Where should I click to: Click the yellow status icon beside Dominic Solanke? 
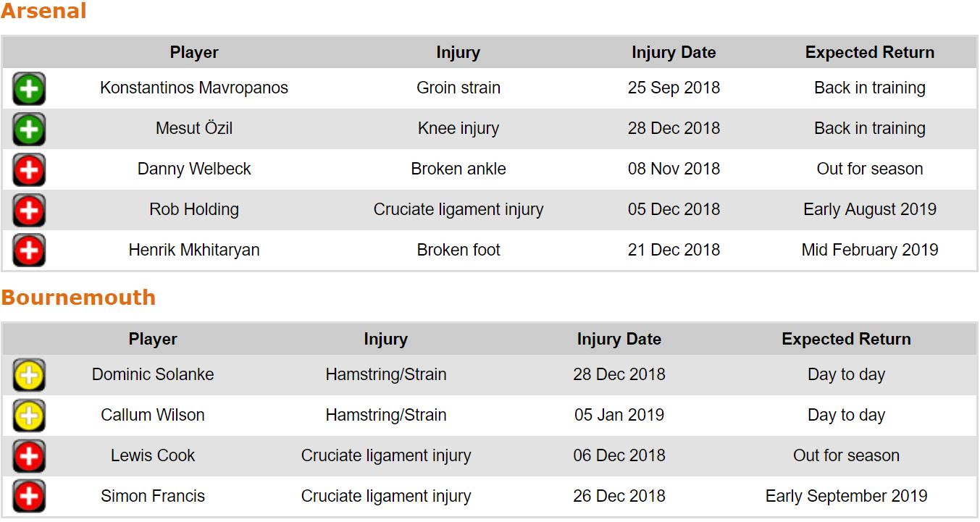coord(29,375)
